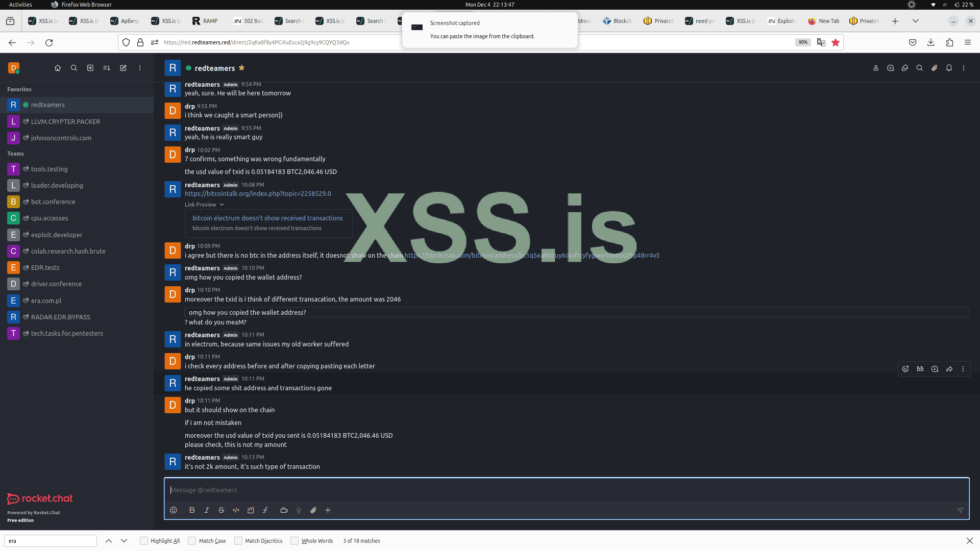Screen dimensions: 980x551
Task: Collapse the Link Preview expander
Action: 222,205
